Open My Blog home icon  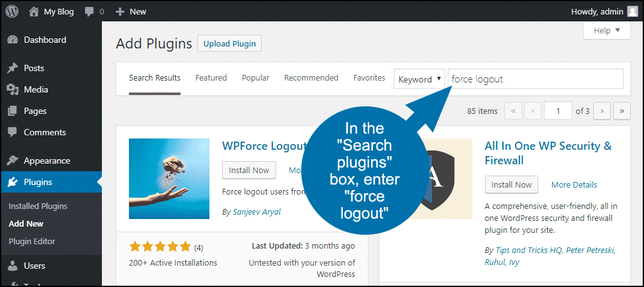[x=35, y=12]
